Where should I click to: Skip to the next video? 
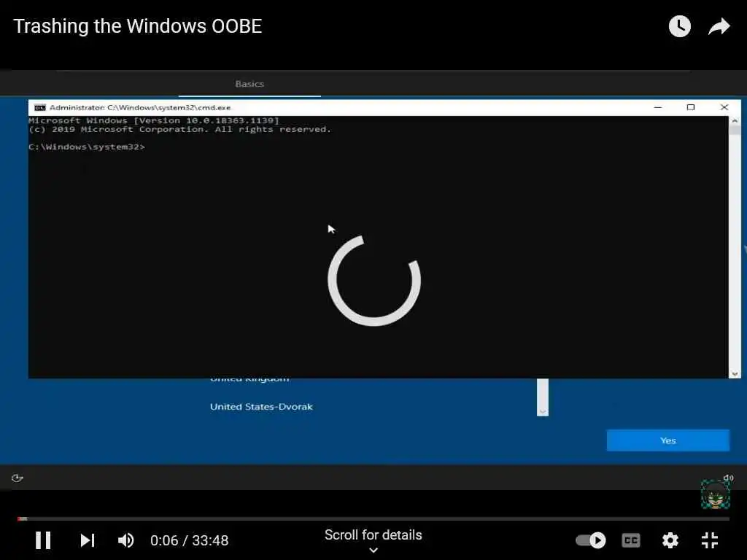[x=88, y=540]
